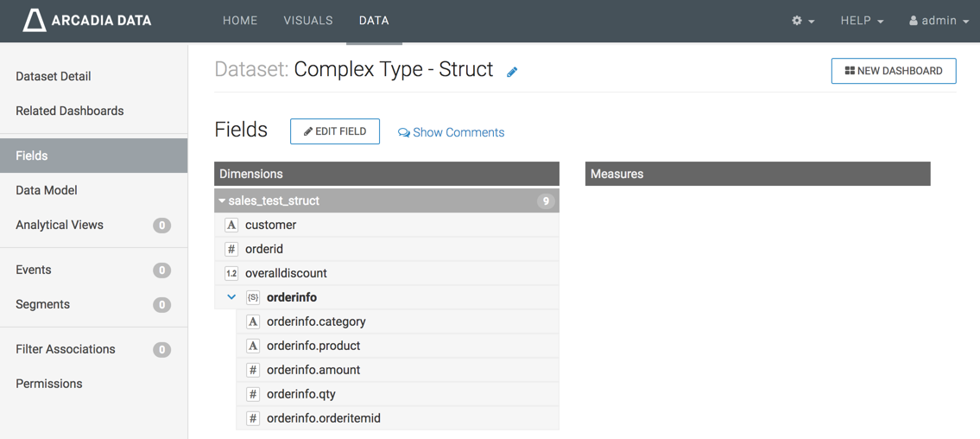This screenshot has height=439, width=980.
Task: Collapse the sales_test_struct table group
Action: click(x=222, y=200)
